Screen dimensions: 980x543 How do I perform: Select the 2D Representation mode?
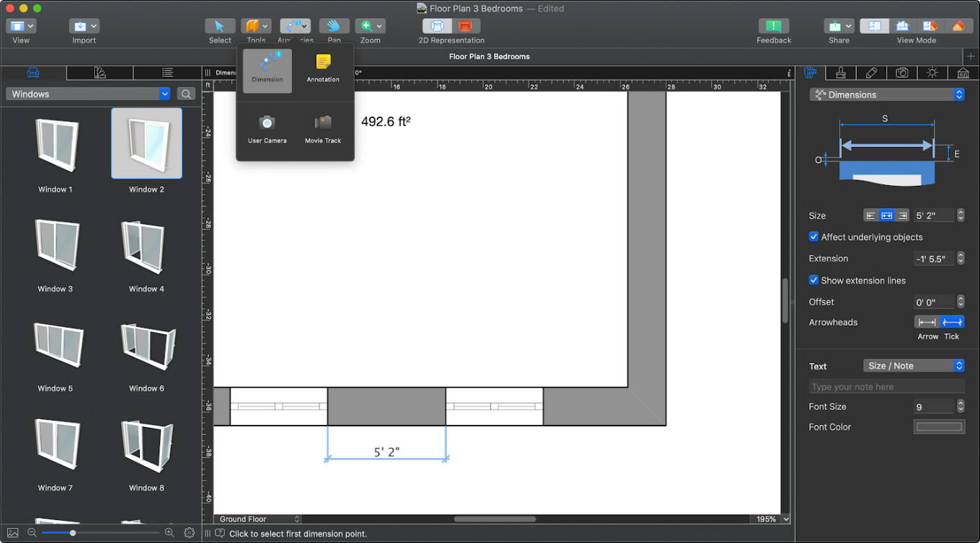437,25
